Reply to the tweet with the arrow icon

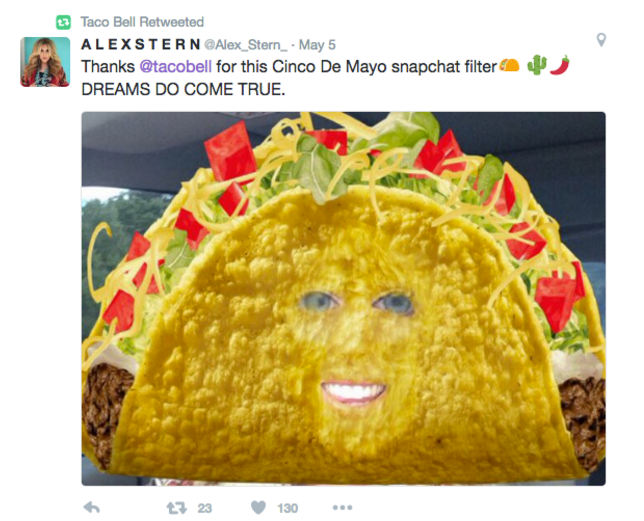[92, 508]
